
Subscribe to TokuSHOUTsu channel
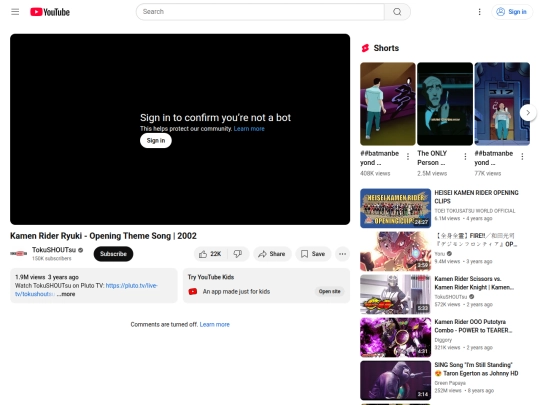tap(113, 254)
